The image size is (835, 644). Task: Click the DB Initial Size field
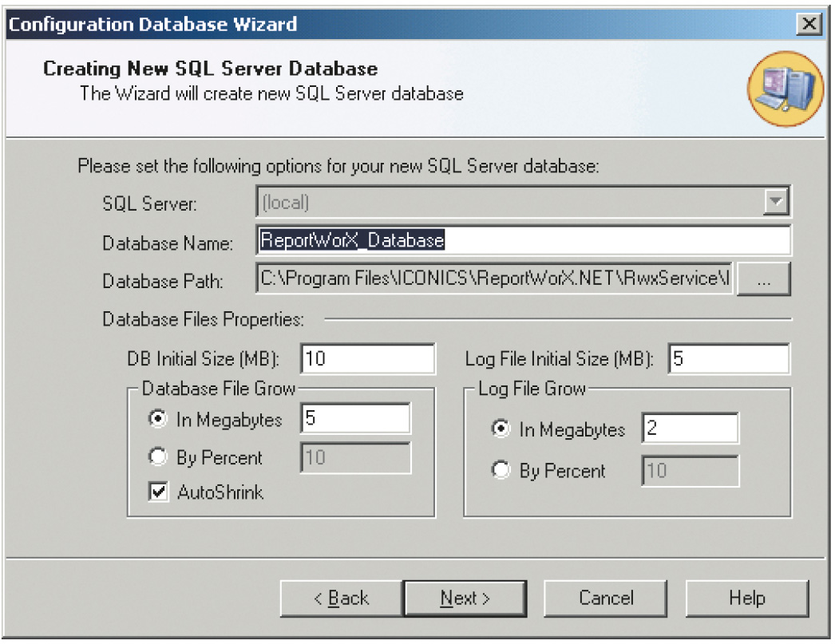pos(367,359)
